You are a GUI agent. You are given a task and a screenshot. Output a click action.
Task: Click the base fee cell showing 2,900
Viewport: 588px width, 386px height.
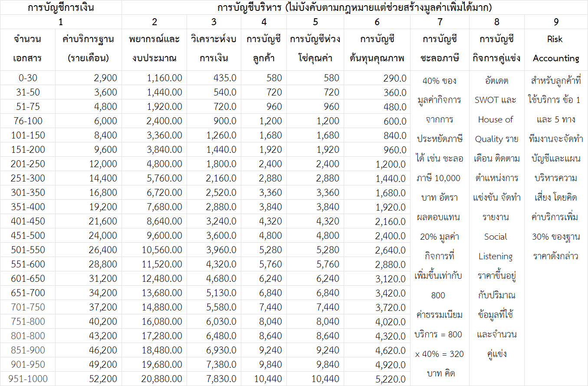click(105, 78)
